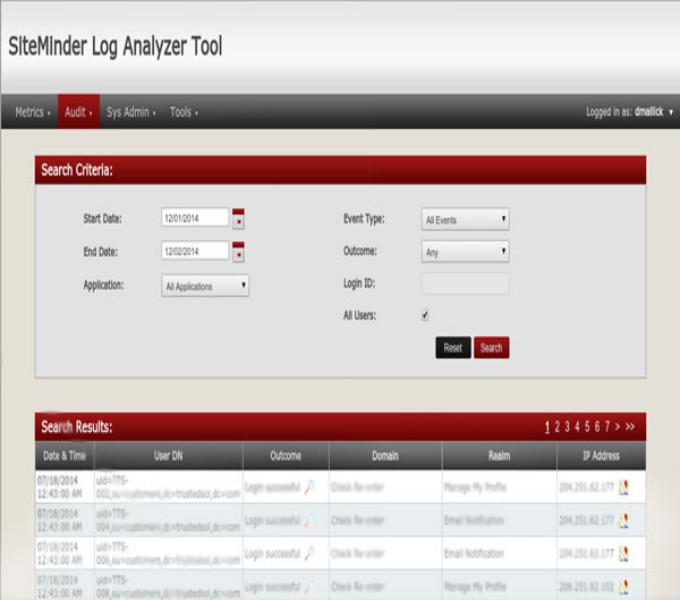This screenshot has width=680, height=600.
Task: Click magnifier icon in first result row
Action: click(x=310, y=487)
